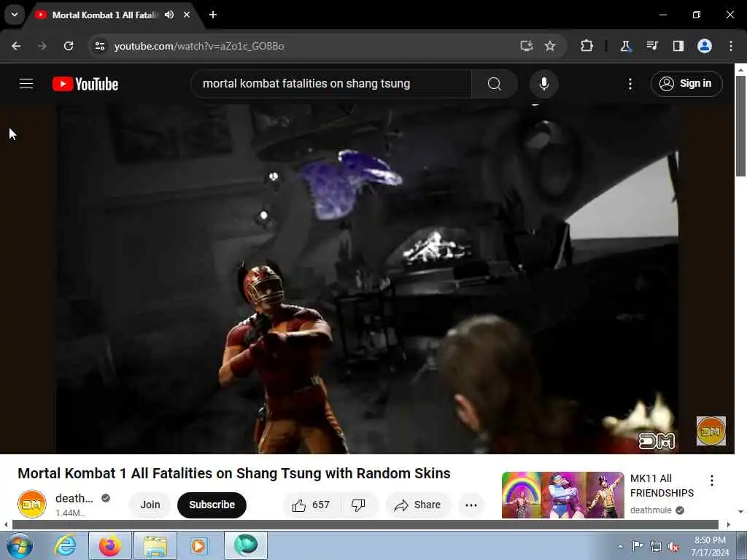Click the scroll down arrow at page right
This screenshot has width=747, height=560.
tap(740, 512)
